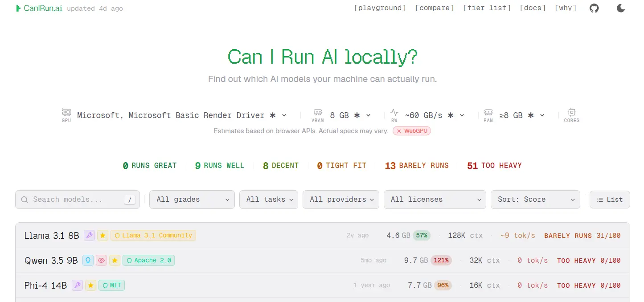The image size is (644, 302).
Task: Click the CPU cores icon
Action: coord(571,112)
